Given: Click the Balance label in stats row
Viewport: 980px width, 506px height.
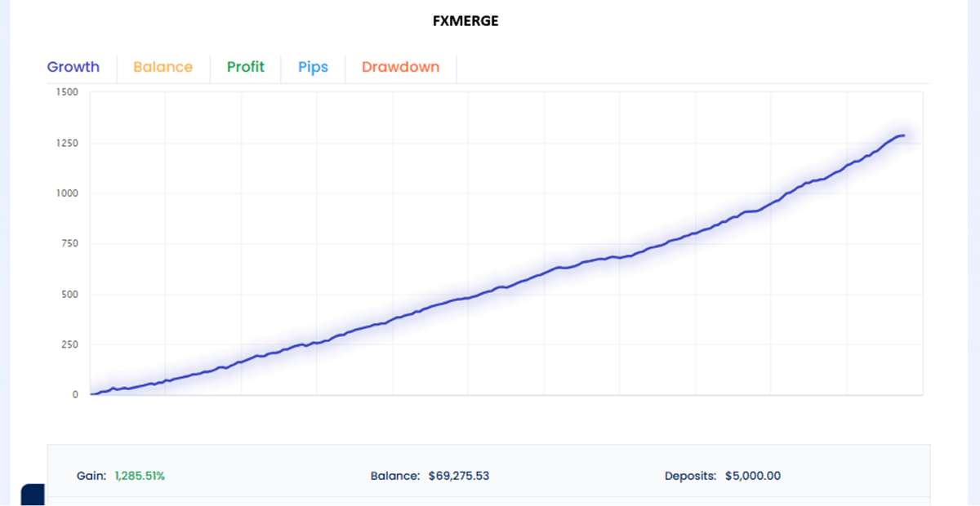Looking at the screenshot, I should 395,476.
